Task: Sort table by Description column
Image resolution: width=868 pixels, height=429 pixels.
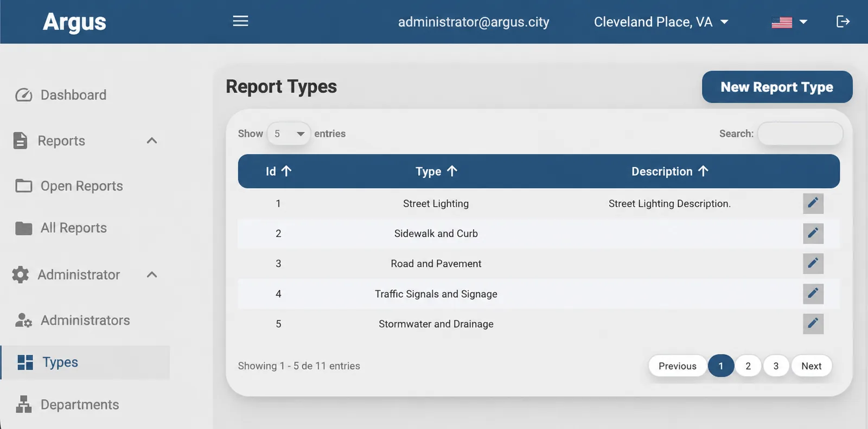Action: pyautogui.click(x=669, y=171)
